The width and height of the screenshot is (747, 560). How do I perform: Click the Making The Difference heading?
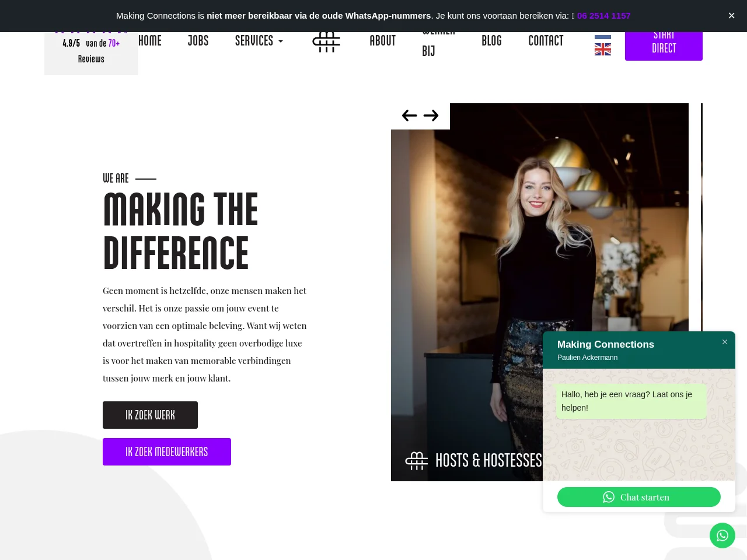(x=181, y=231)
